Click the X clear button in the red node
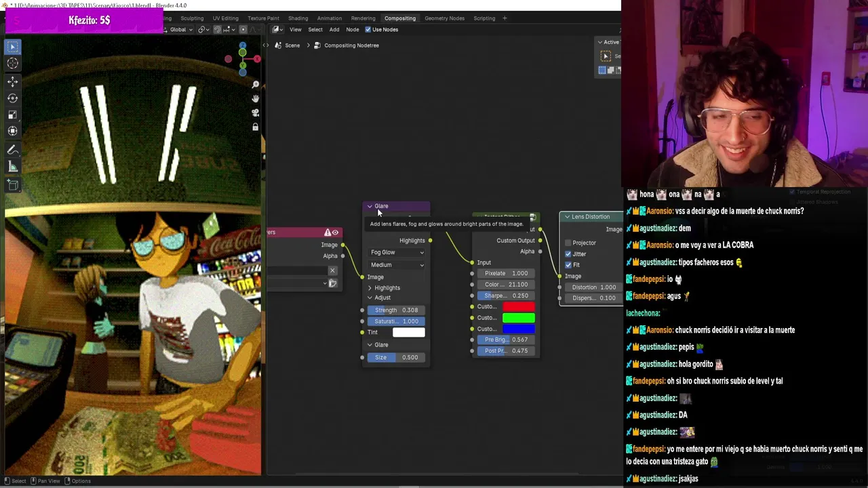 (332, 271)
